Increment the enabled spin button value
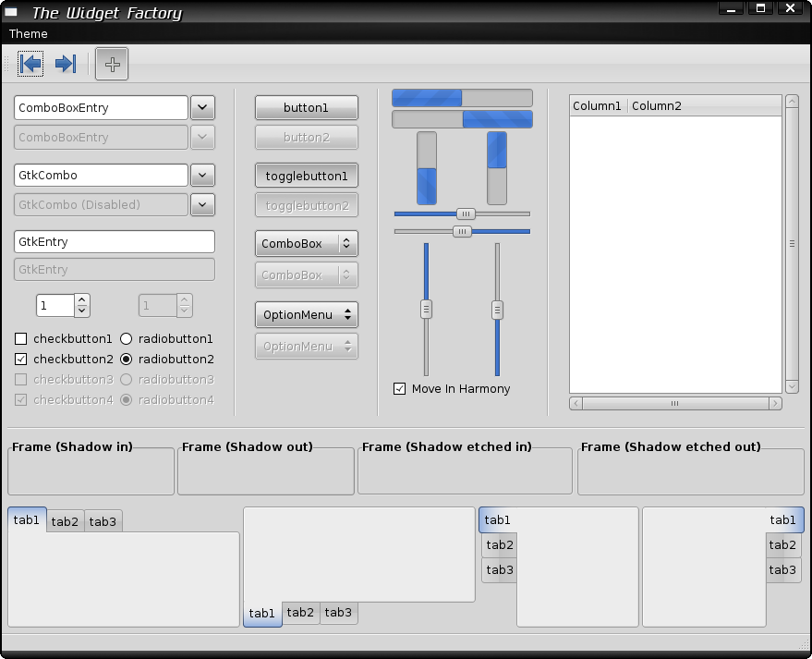The width and height of the screenshot is (812, 659). point(82,300)
